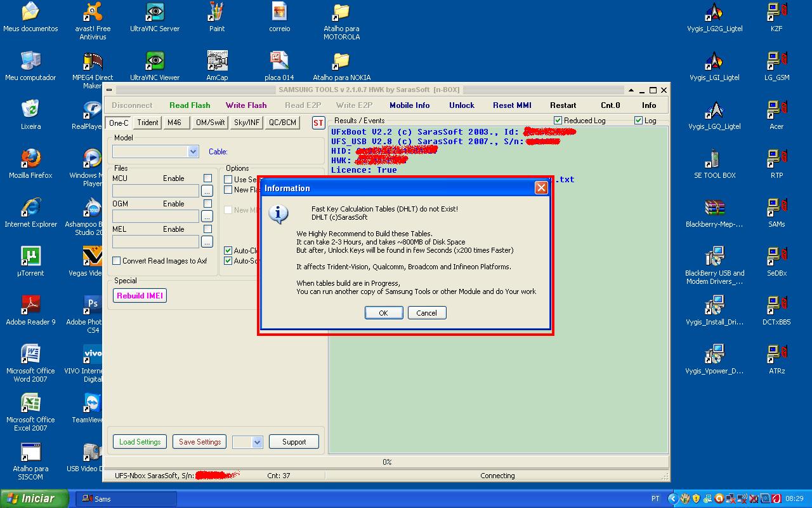Toggle the Reduced Log checkbox
This screenshot has width=812, height=508.
(x=558, y=121)
